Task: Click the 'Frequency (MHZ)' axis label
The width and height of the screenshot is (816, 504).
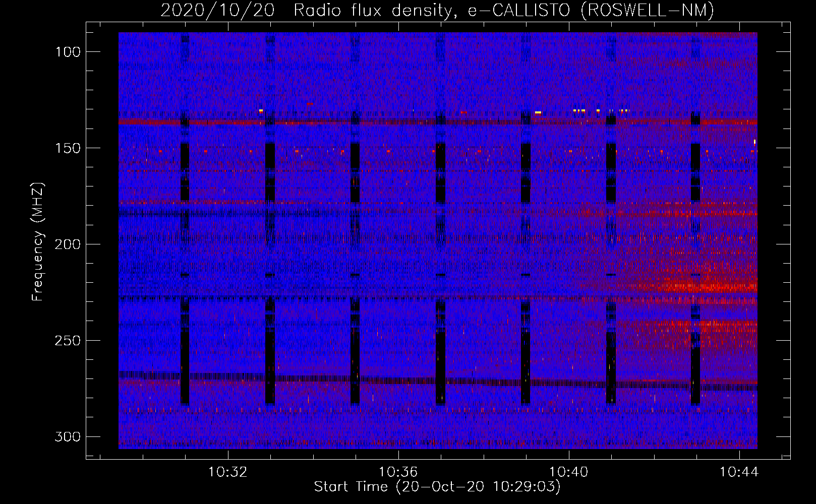Action: click(x=38, y=241)
